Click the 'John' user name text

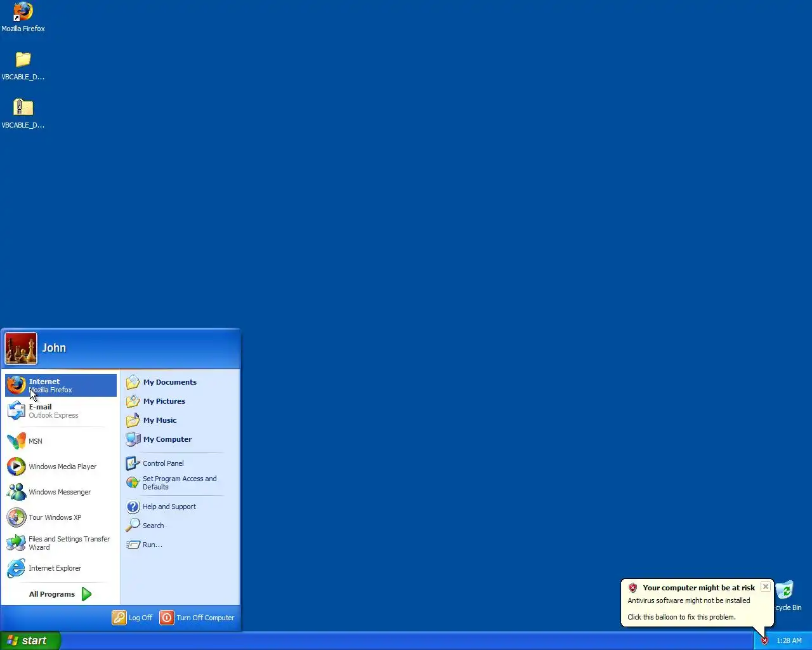[54, 348]
